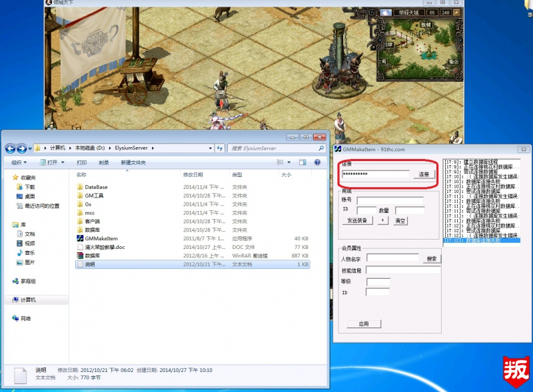Click the 搜索 button in GMMakeItem
Screen dimensions: 533x392
click(432, 259)
